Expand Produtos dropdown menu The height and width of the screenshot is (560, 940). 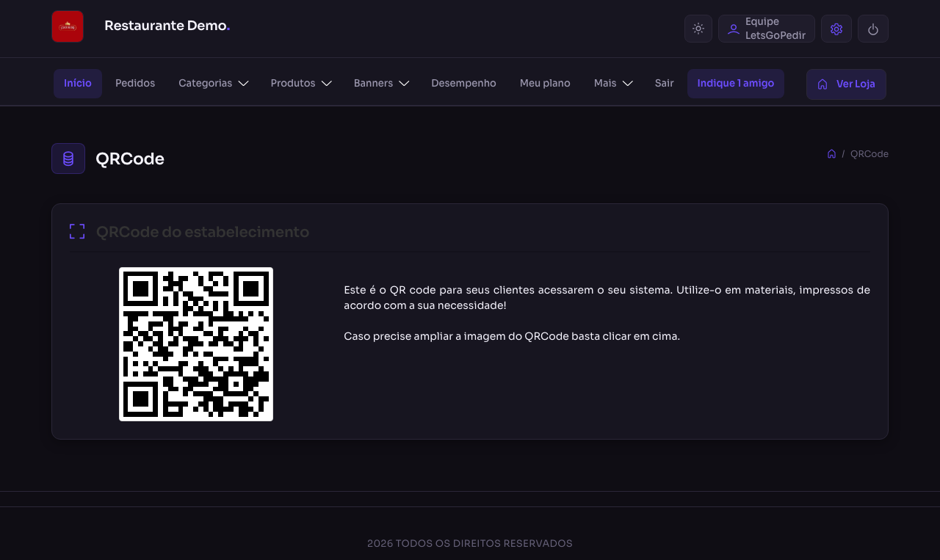[301, 84]
